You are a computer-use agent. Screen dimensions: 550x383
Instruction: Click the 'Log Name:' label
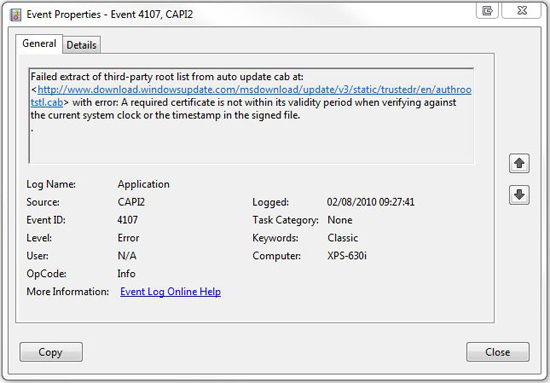click(x=51, y=184)
